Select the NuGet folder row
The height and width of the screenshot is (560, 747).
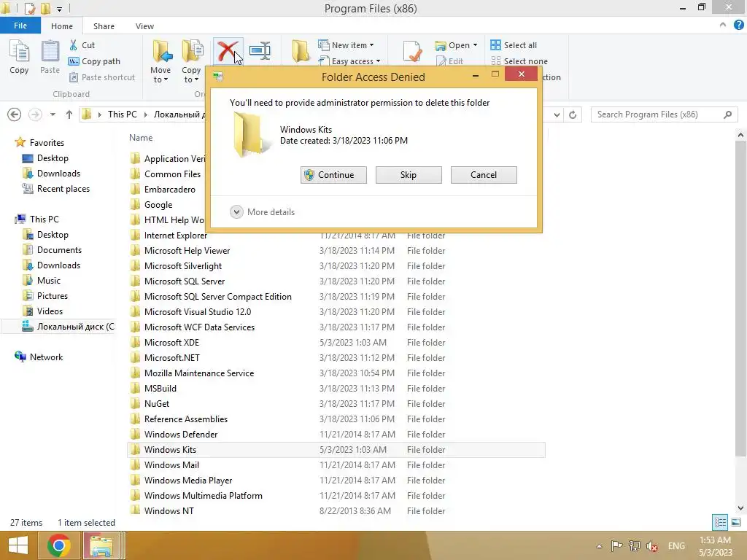tap(336, 404)
